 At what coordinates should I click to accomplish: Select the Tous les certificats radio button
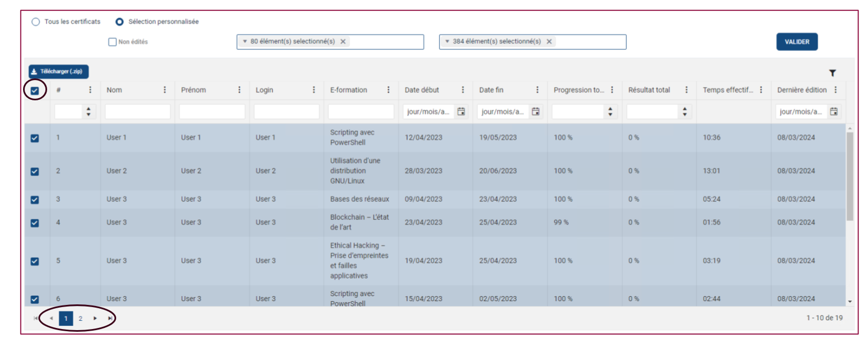(x=36, y=22)
